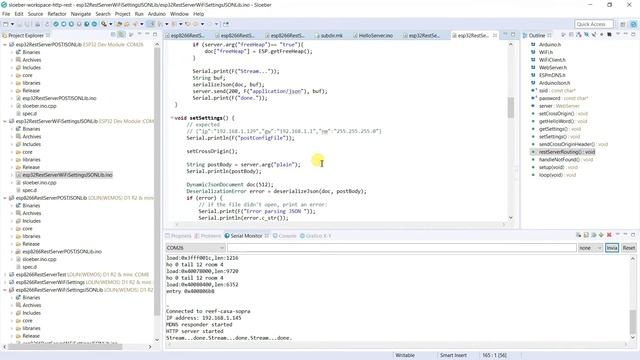This screenshot has height=360, width=640.
Task: Click the Search flashlight toolbar icon
Action: 104,24
